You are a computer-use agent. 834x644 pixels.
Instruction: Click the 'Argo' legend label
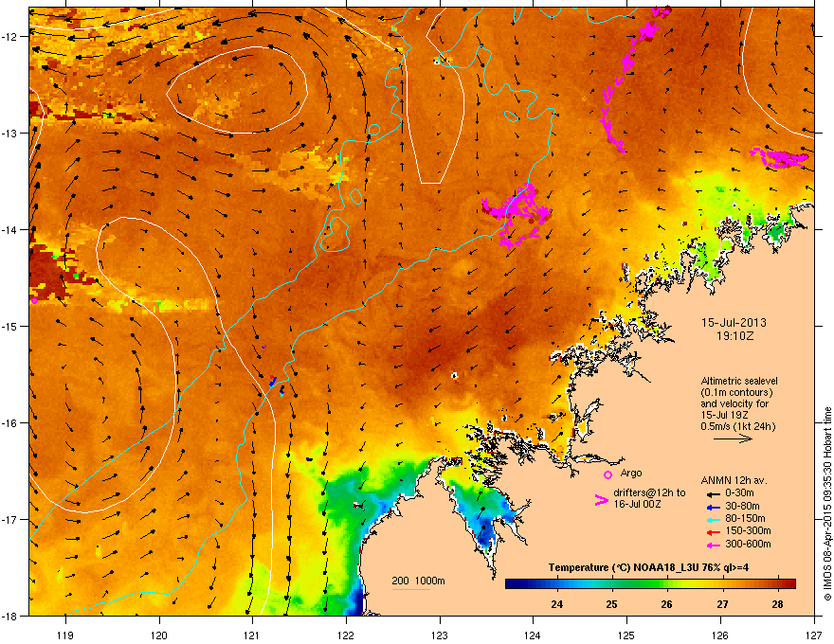[631, 473]
